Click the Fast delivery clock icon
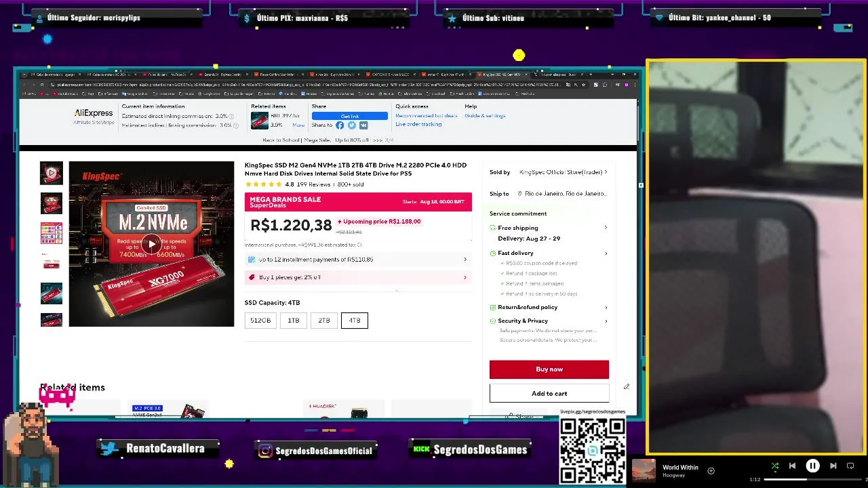 tap(493, 253)
